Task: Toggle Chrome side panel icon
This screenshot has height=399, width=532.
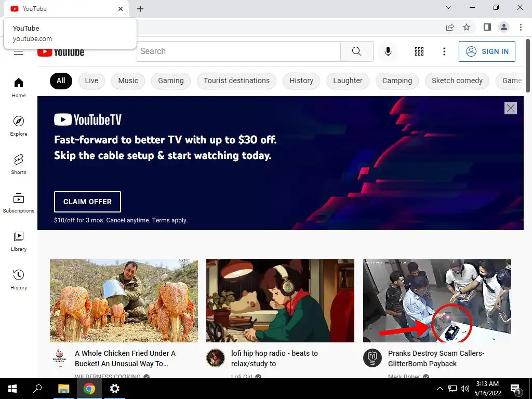Action: (487, 27)
